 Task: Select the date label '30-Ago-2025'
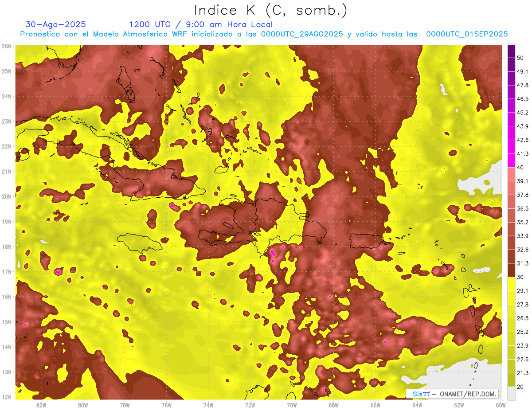coord(56,24)
